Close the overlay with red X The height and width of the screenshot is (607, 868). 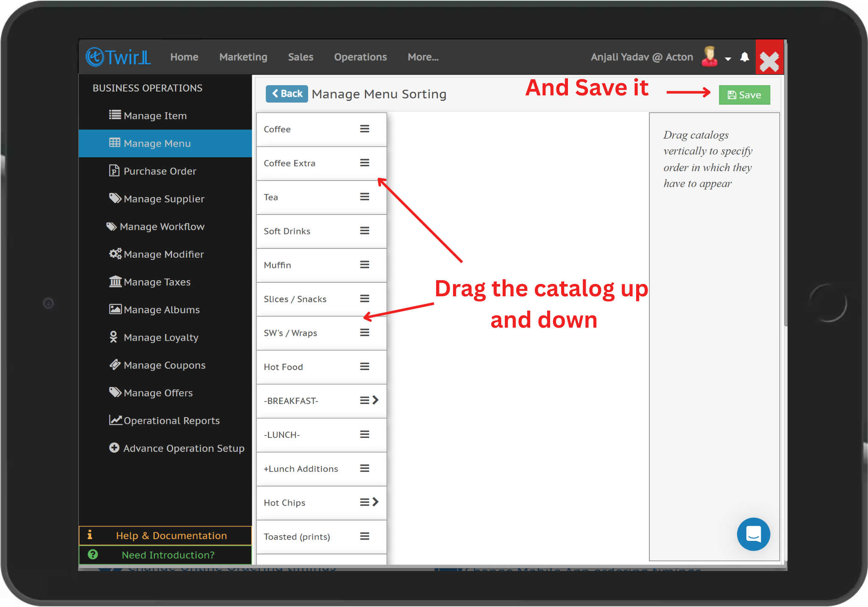769,58
